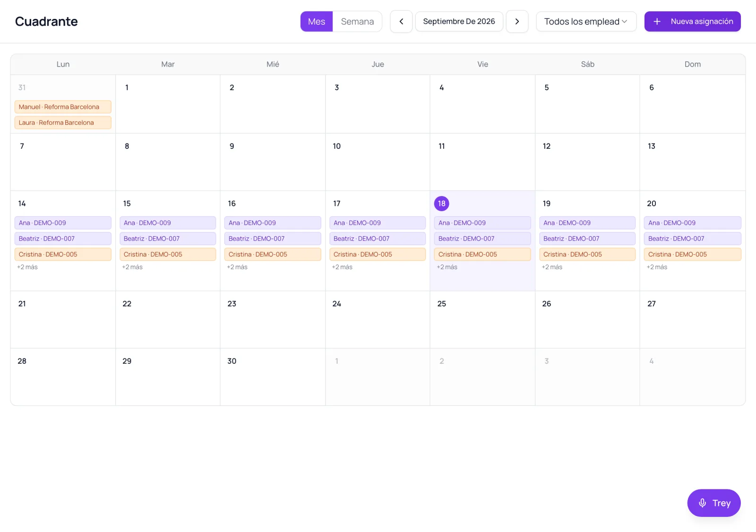Select the Mes view tab
This screenshot has height=532, width=756.
pyautogui.click(x=317, y=21)
